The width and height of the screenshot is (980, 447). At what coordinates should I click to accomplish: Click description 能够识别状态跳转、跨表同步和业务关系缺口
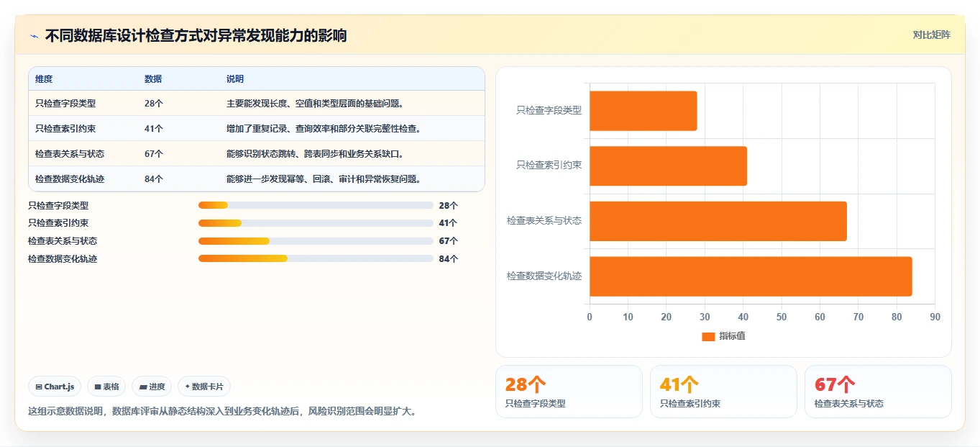316,154
